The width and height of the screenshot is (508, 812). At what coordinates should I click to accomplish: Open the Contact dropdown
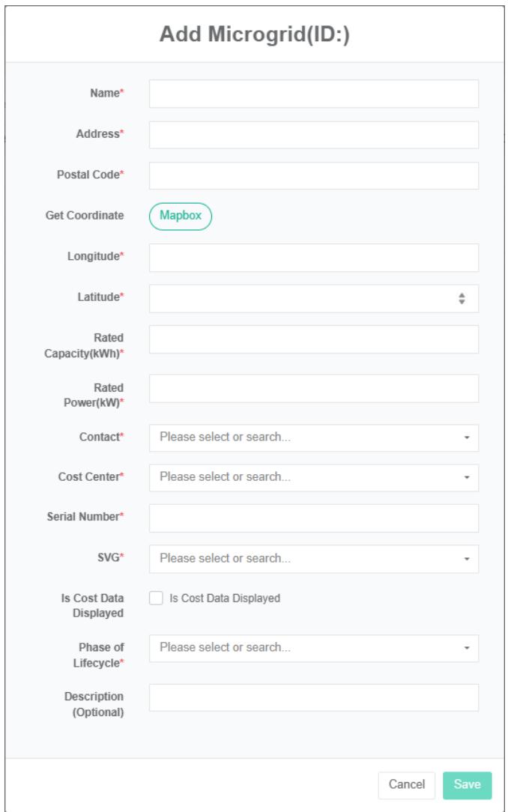pyautogui.click(x=313, y=437)
